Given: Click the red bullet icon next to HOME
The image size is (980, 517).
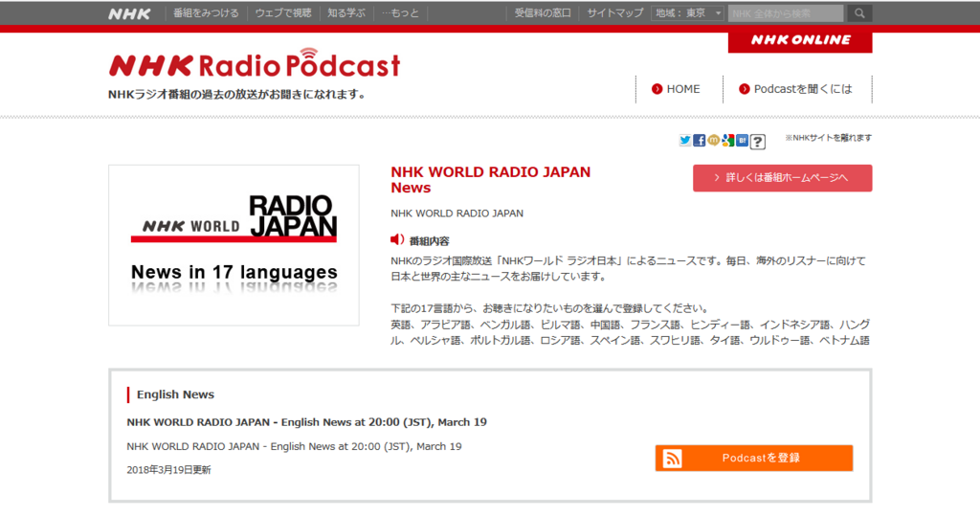Looking at the screenshot, I should tap(657, 89).
